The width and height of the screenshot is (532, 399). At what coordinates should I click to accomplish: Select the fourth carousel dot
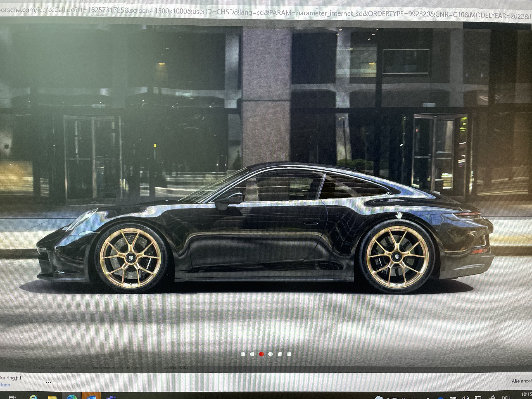271,354
